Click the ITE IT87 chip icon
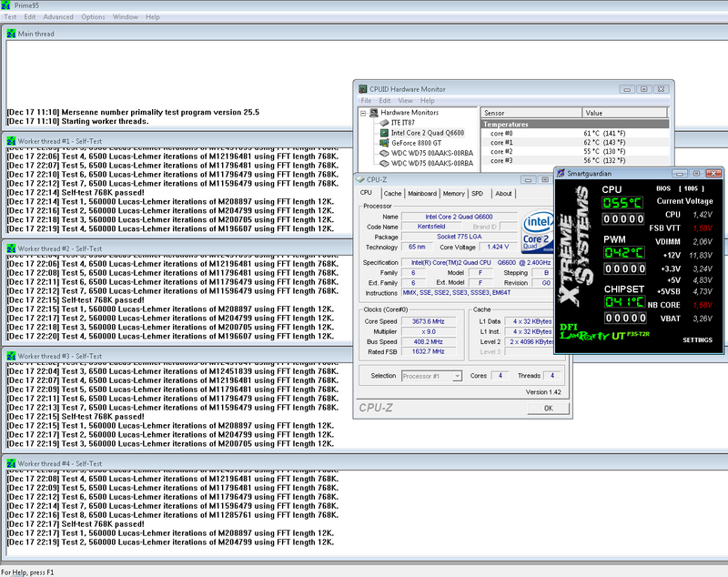728x577 pixels. tap(384, 123)
